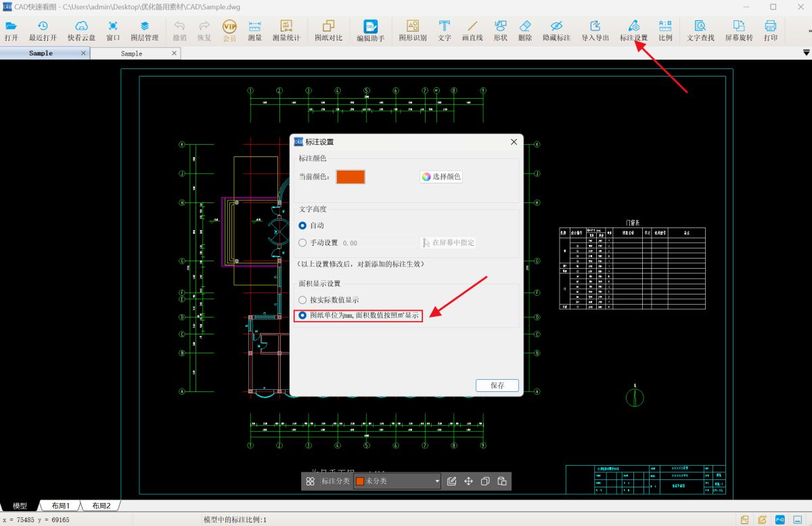Select the 画直线 draw line tool
The width and height of the screenshot is (812, 526).
[472, 31]
